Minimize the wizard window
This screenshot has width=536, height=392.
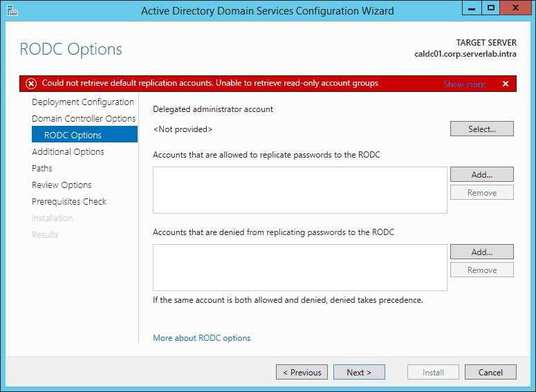pos(472,8)
